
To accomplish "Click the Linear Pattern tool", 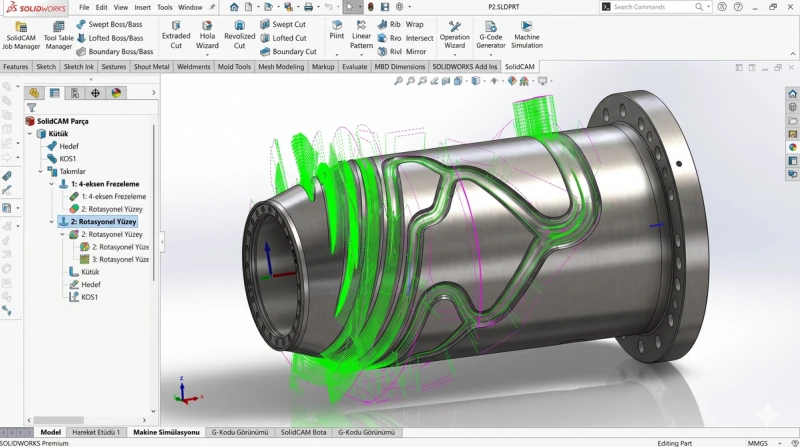I will (361, 35).
